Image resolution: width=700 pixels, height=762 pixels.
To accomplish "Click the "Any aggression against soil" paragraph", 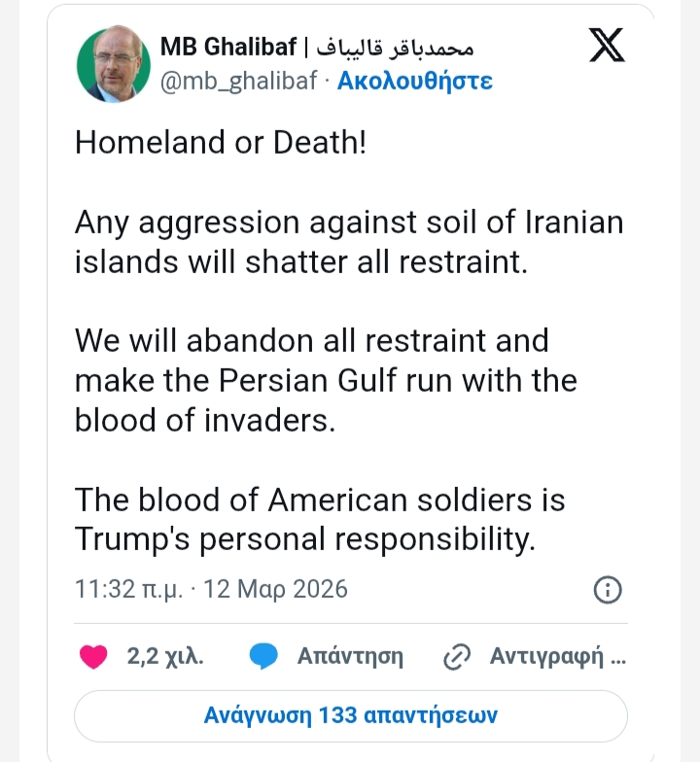I will (x=349, y=242).
